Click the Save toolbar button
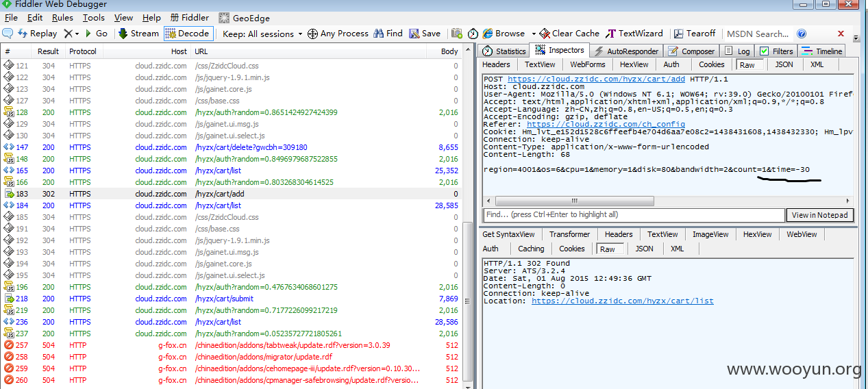The height and width of the screenshot is (389, 868). pyautogui.click(x=425, y=34)
